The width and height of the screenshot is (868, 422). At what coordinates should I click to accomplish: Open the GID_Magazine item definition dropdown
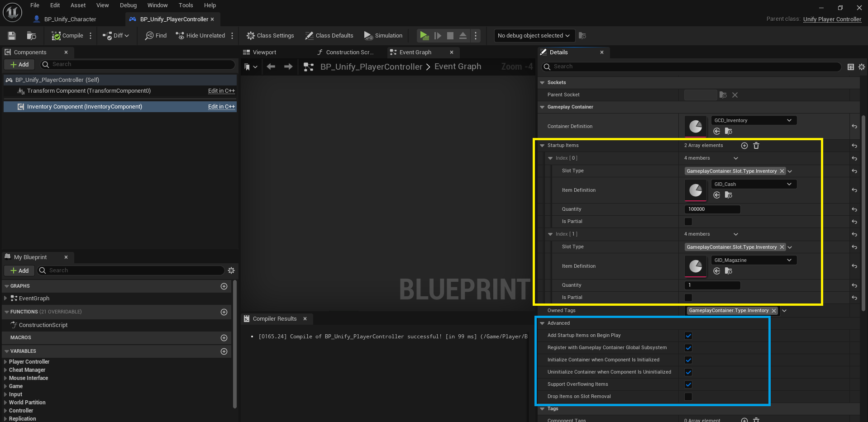click(x=754, y=260)
